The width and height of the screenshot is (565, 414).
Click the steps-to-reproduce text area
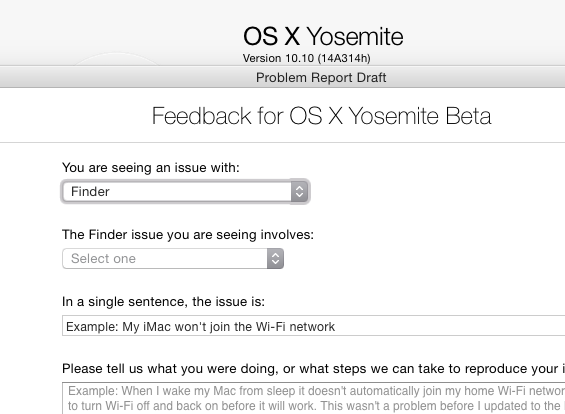coord(313,398)
